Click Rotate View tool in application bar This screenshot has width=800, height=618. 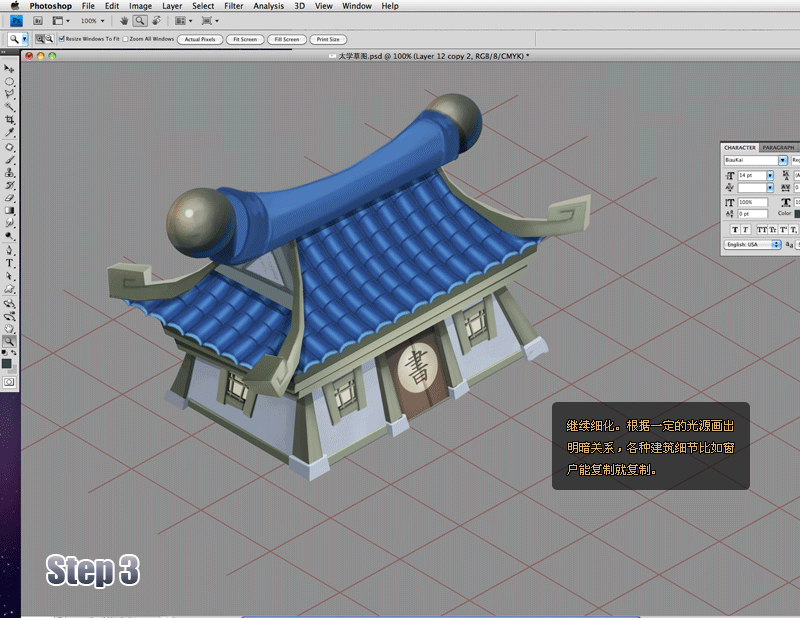(x=157, y=21)
